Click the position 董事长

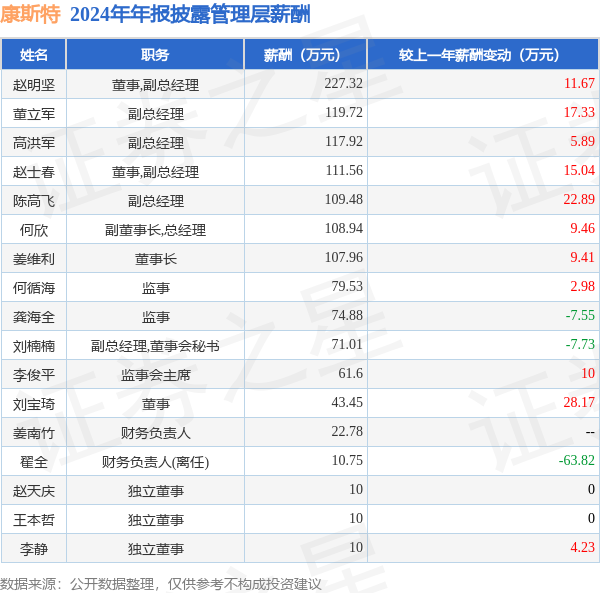coord(155,259)
